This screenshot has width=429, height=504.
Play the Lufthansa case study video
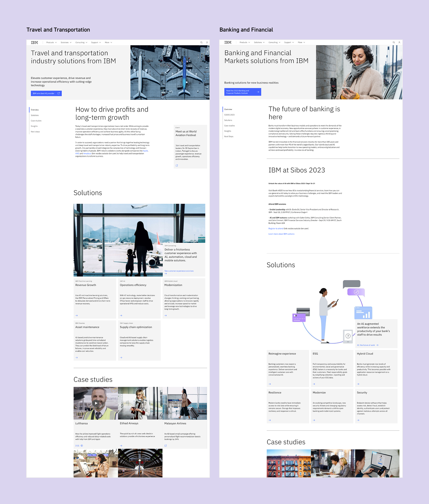(96, 403)
